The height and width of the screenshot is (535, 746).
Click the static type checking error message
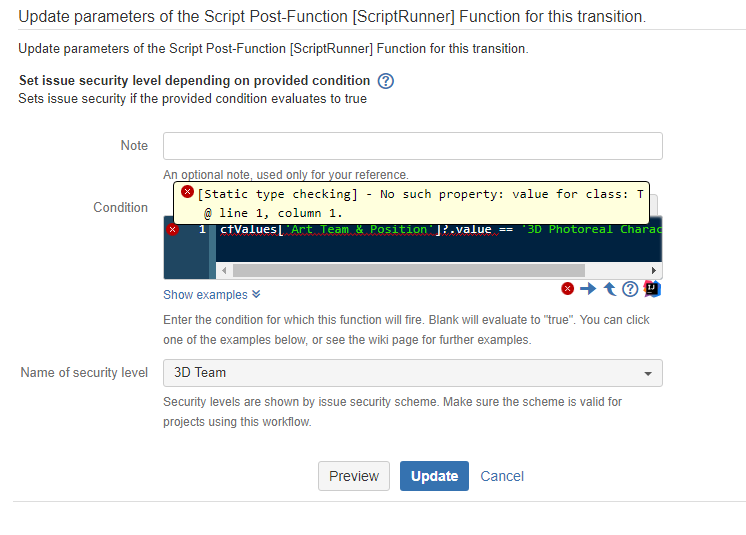click(421, 204)
